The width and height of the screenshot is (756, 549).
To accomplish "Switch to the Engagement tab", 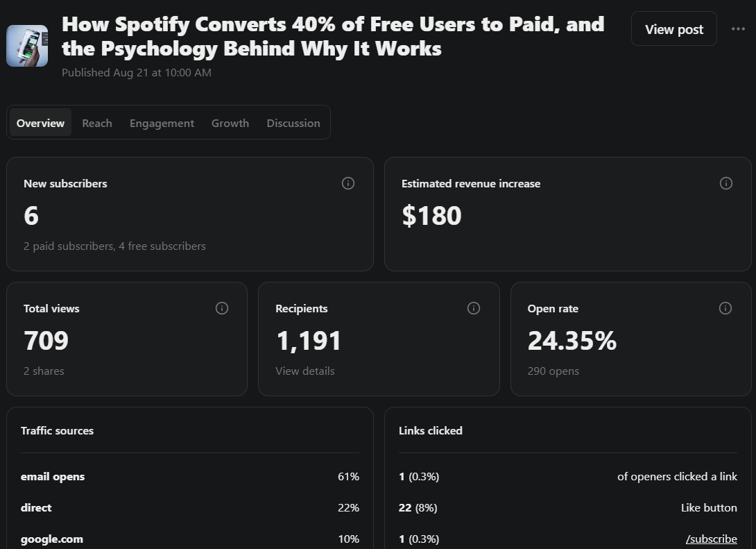I will click(x=162, y=123).
